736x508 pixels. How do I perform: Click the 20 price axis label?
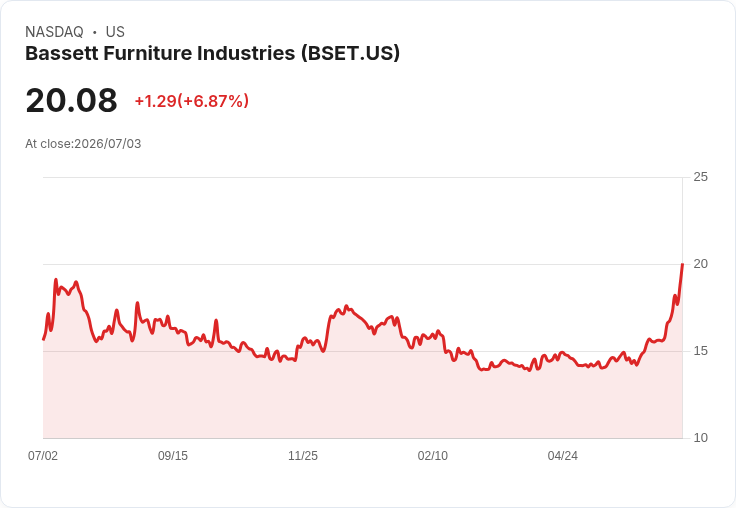[700, 264]
